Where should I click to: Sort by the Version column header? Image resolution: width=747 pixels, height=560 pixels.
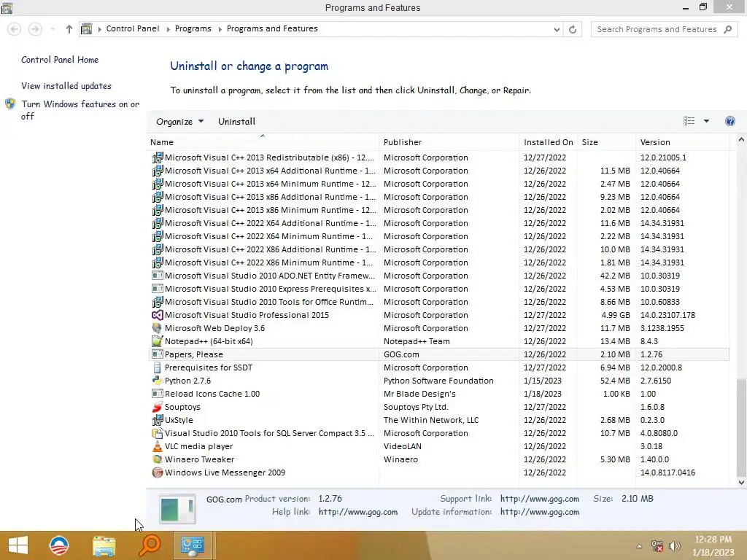coord(682,142)
